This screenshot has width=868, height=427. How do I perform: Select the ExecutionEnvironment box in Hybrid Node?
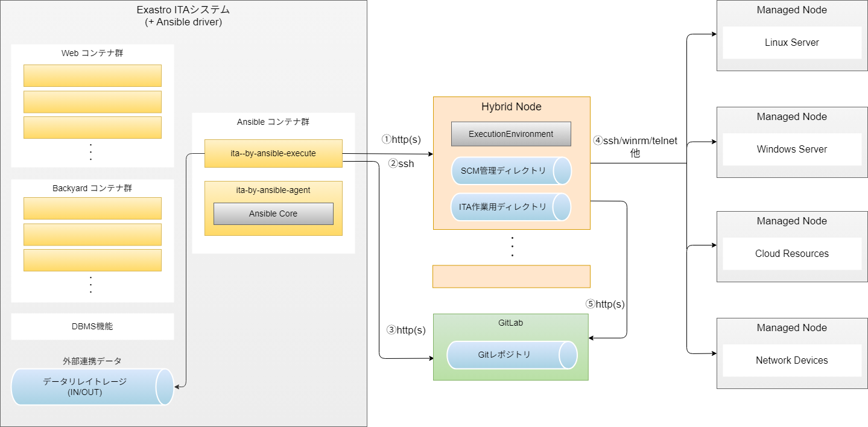[x=511, y=134]
